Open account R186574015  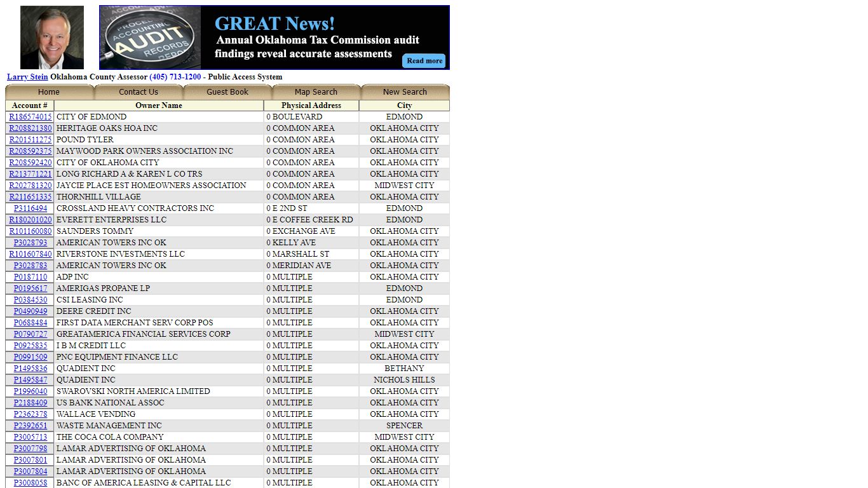(x=31, y=117)
